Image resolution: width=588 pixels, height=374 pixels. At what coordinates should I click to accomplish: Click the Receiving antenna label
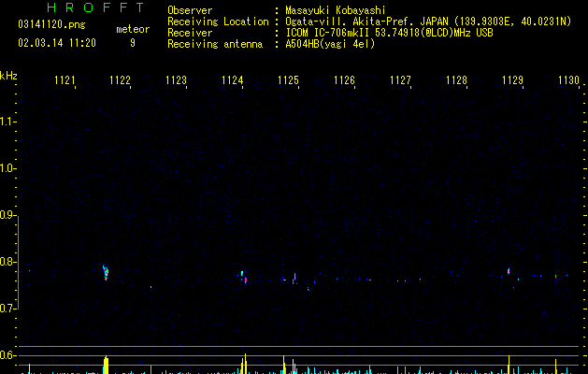pyautogui.click(x=215, y=44)
